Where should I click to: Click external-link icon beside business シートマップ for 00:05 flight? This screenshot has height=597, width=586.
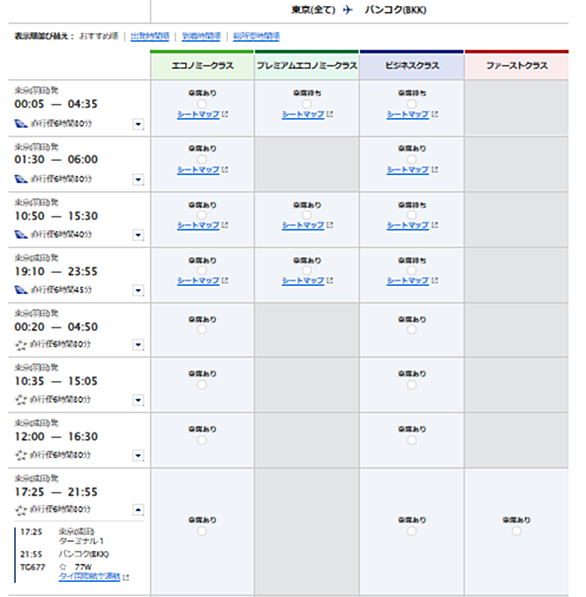pos(435,114)
